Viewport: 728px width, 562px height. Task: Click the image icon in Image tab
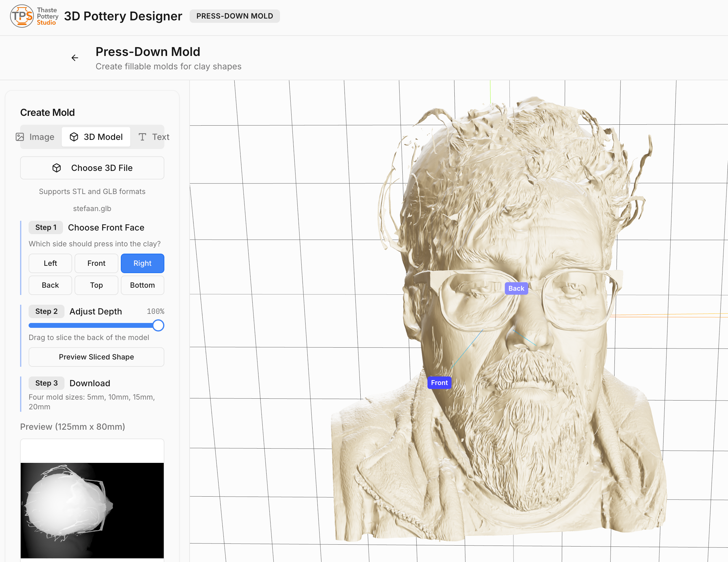coord(20,137)
